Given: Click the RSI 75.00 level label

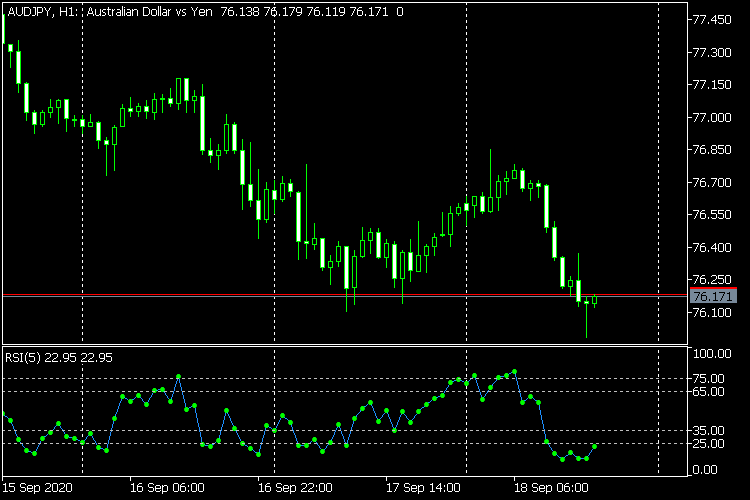Looking at the screenshot, I should tap(708, 378).
